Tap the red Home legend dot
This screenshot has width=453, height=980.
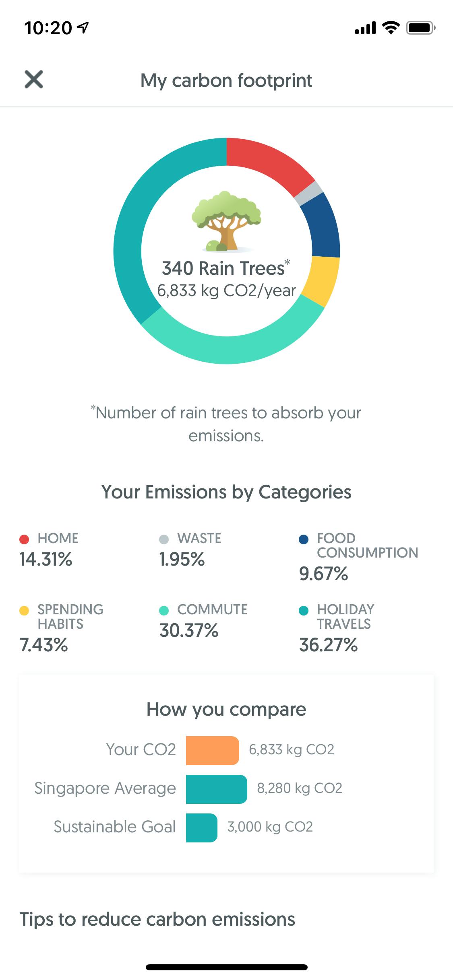click(24, 539)
